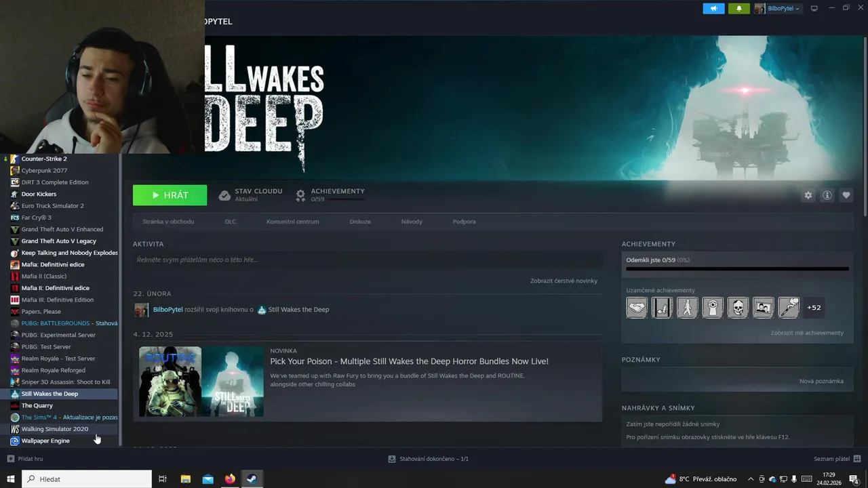Click the green HRÁT play button

(x=170, y=195)
